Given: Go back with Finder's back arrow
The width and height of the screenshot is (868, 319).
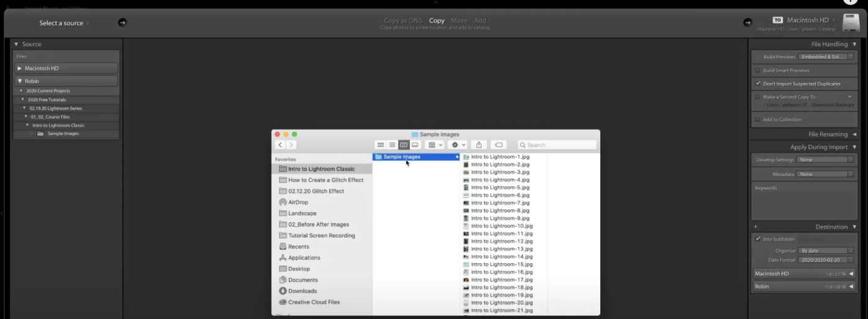Looking at the screenshot, I should point(280,145).
